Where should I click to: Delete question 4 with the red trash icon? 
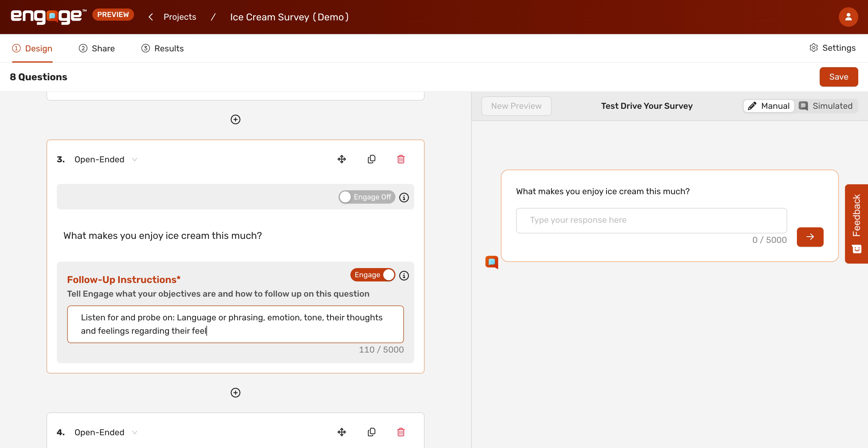tap(401, 432)
